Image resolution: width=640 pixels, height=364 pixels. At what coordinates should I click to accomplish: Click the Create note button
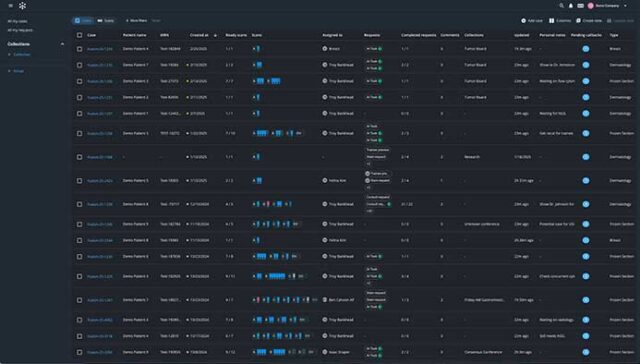(589, 20)
